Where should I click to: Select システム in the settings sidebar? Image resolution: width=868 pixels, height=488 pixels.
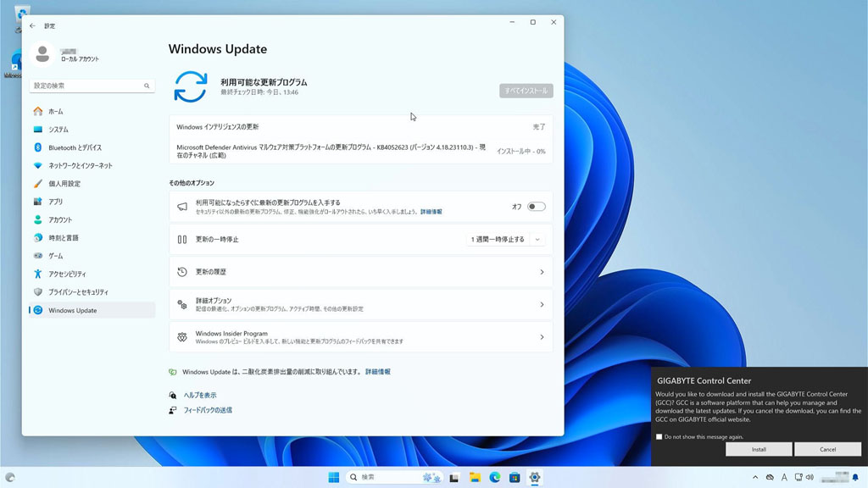58,130
